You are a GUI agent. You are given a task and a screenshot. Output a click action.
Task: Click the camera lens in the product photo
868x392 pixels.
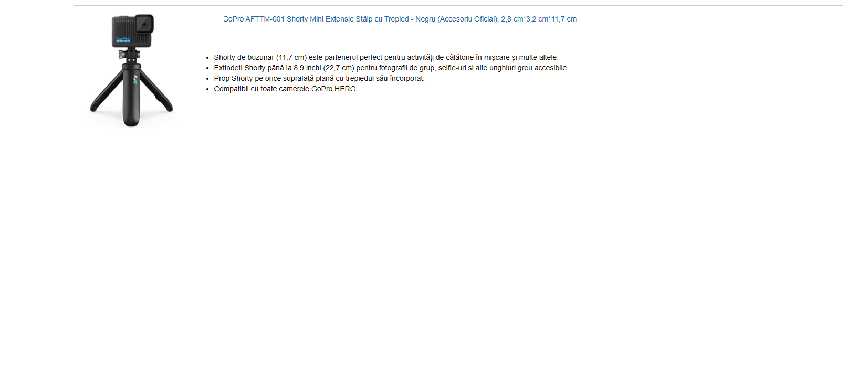pos(144,24)
